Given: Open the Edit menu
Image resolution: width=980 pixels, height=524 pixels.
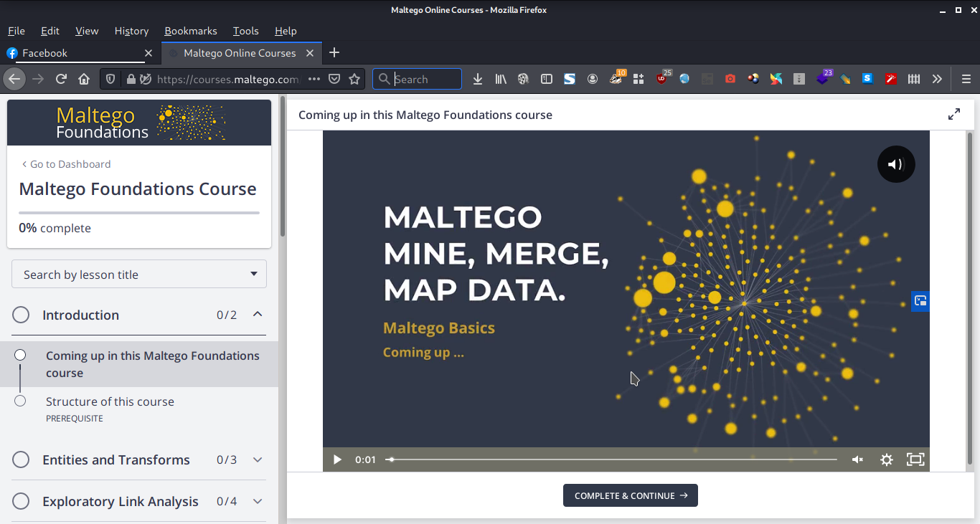Looking at the screenshot, I should tap(50, 31).
